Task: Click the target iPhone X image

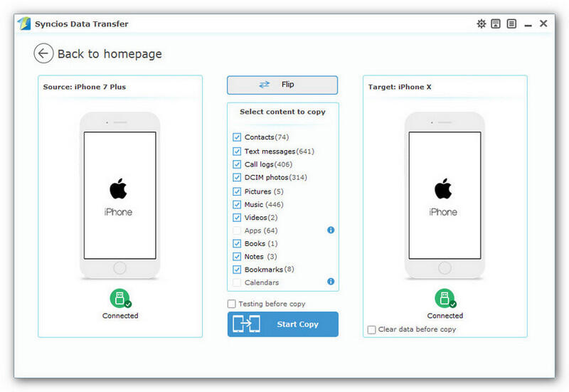Action: pyautogui.click(x=445, y=196)
